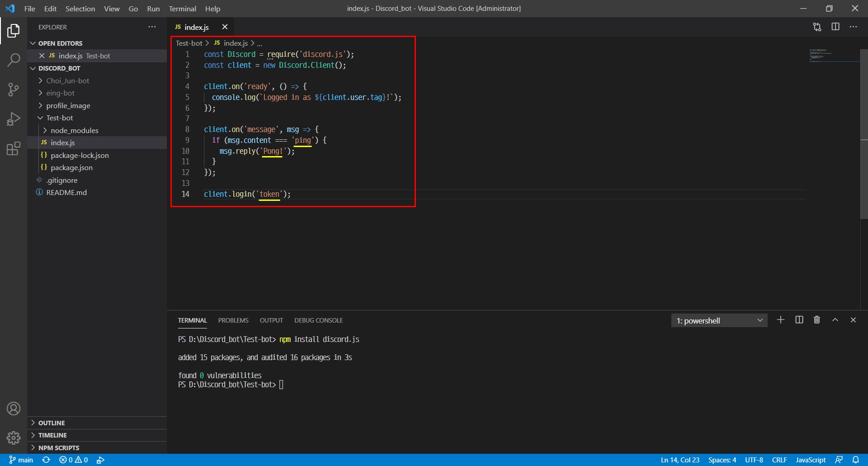Viewport: 868px width, 466px height.
Task: Change line ending via CRLF indicator
Action: coord(779,460)
